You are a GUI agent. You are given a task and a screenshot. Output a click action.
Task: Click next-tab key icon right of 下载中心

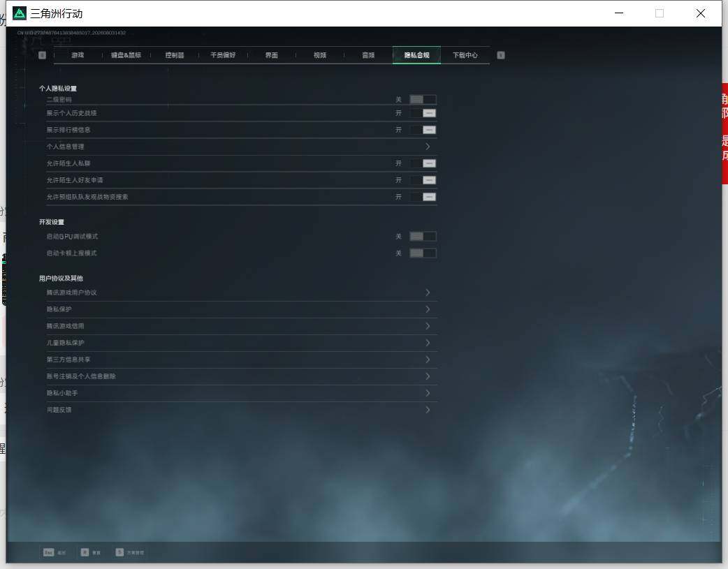501,55
